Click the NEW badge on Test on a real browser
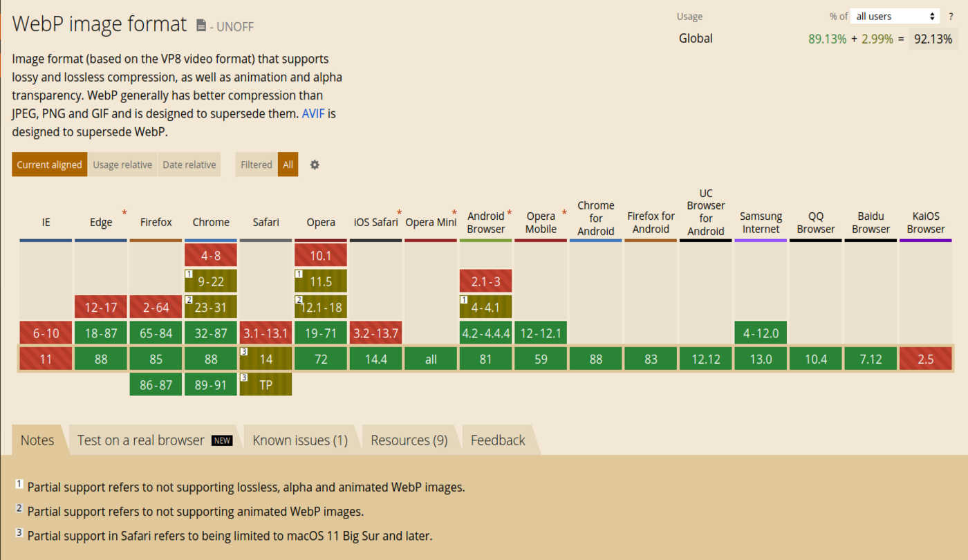Image resolution: width=968 pixels, height=560 pixels. [222, 440]
